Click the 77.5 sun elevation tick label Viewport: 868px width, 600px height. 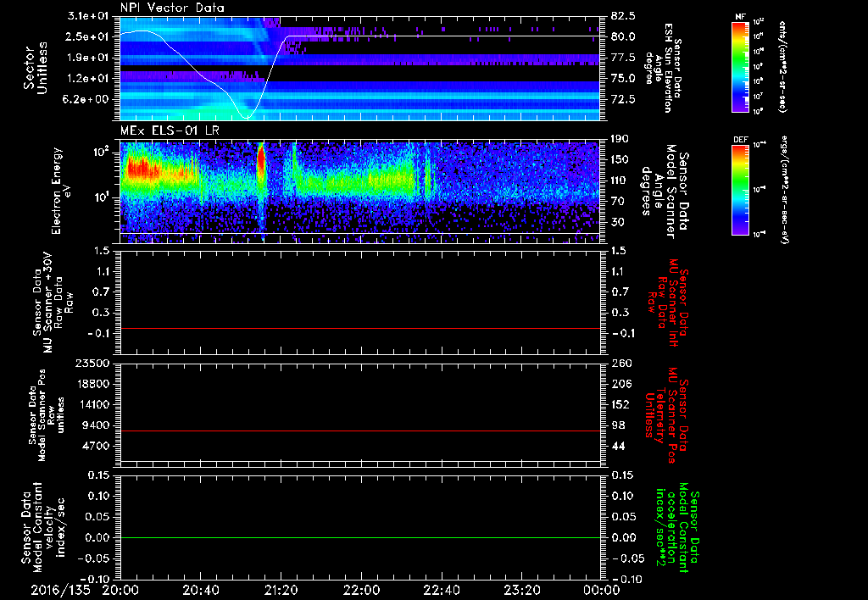click(623, 58)
